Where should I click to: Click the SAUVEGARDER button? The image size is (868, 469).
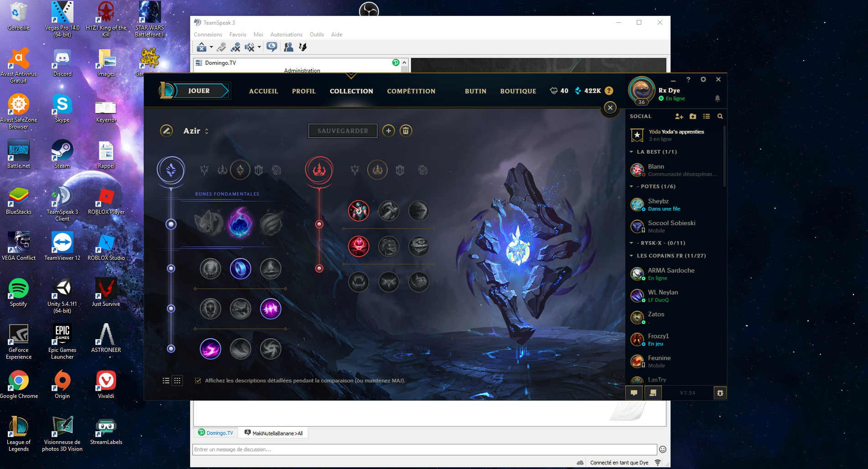pyautogui.click(x=343, y=131)
